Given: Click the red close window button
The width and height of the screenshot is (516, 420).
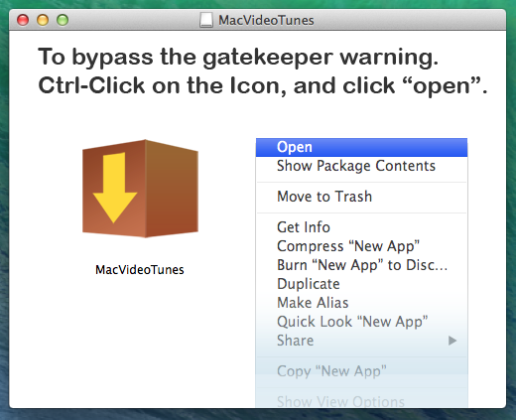Looking at the screenshot, I should pyautogui.click(x=23, y=20).
